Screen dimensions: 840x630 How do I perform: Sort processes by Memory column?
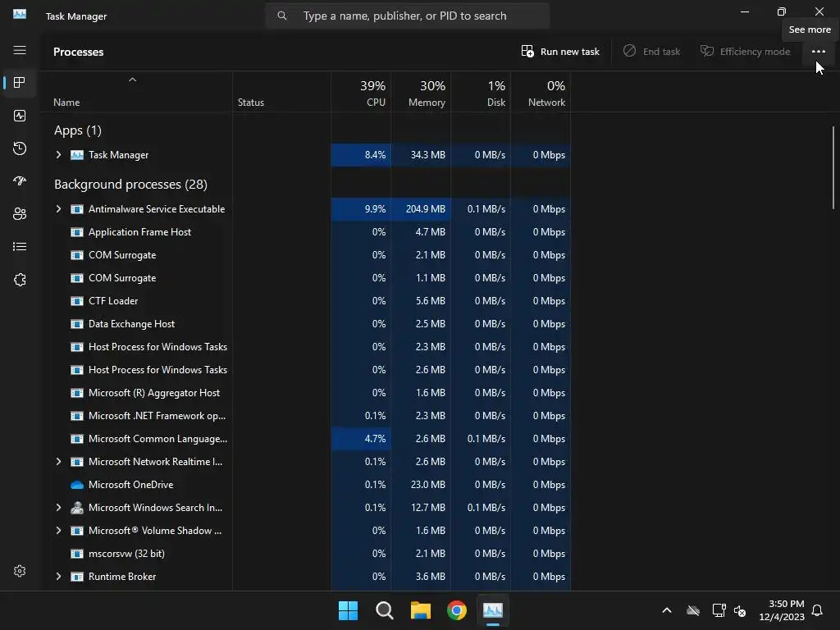point(421,94)
